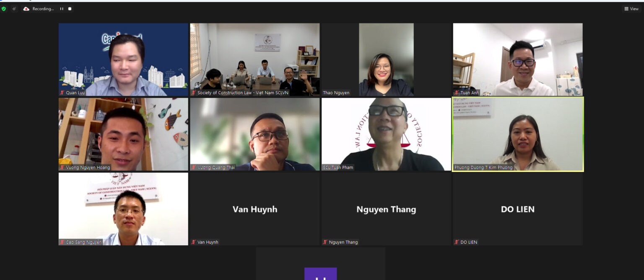
Task: Open the green encryption shield info
Action: click(4, 9)
